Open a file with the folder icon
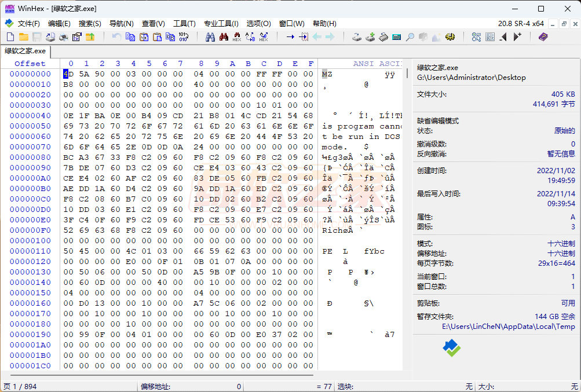The height and width of the screenshot is (392, 581). point(23,37)
